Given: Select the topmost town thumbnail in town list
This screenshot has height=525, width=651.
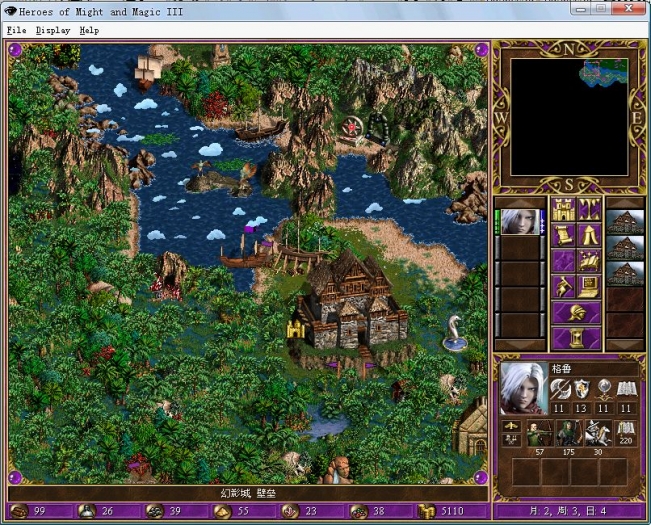Looking at the screenshot, I should [x=625, y=222].
